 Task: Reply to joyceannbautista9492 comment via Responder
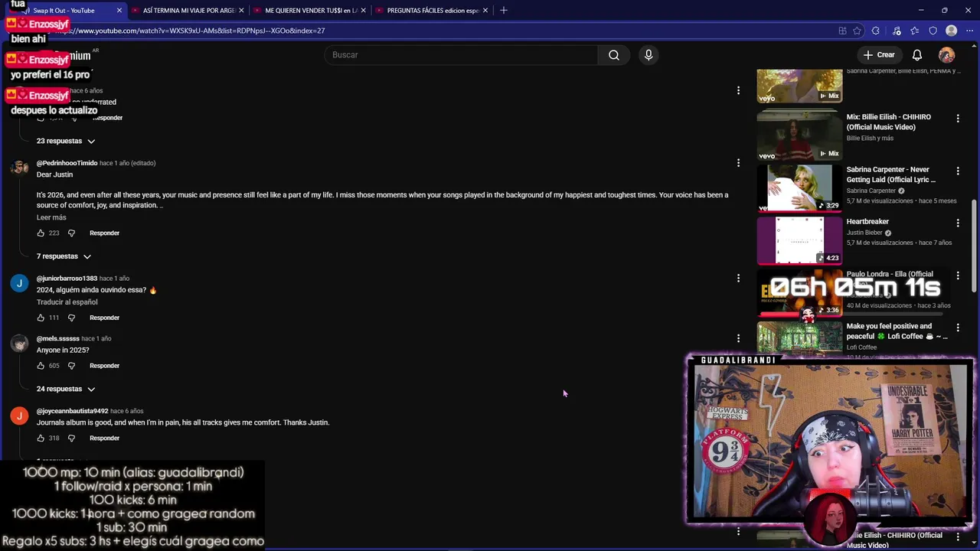coord(104,439)
